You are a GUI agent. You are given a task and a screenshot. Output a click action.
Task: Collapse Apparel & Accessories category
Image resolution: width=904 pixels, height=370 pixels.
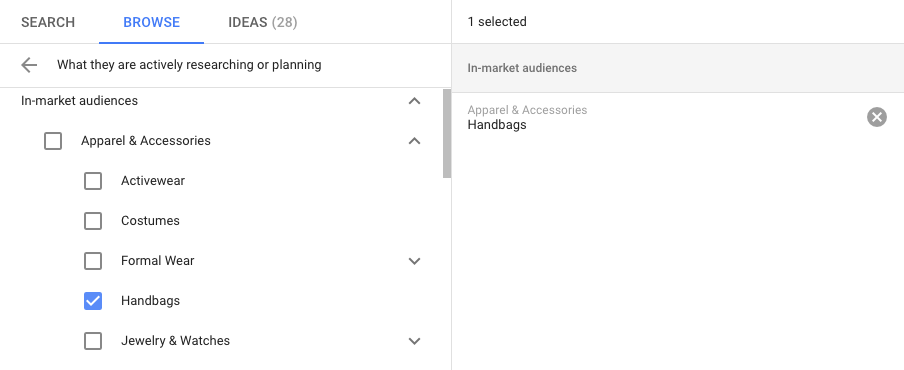pos(414,141)
